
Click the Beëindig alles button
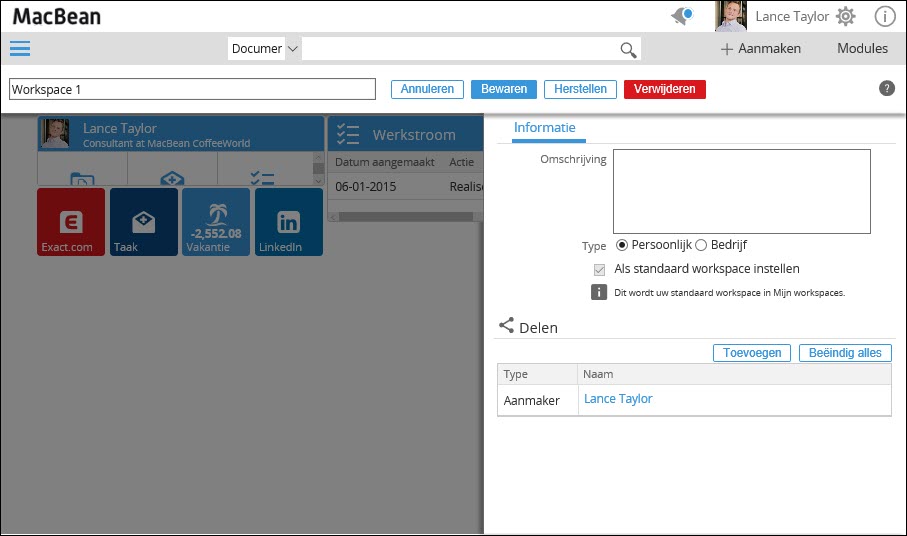(x=845, y=353)
